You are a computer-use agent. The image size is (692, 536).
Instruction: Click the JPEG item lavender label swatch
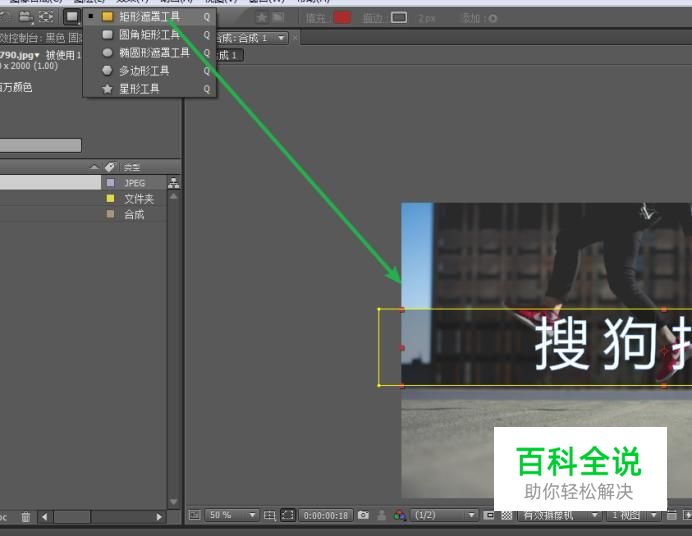(x=110, y=183)
